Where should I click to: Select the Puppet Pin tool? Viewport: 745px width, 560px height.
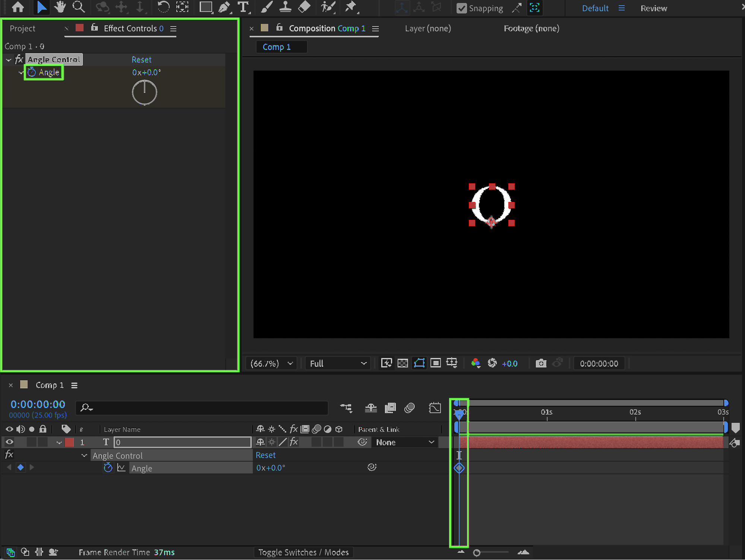351,7
